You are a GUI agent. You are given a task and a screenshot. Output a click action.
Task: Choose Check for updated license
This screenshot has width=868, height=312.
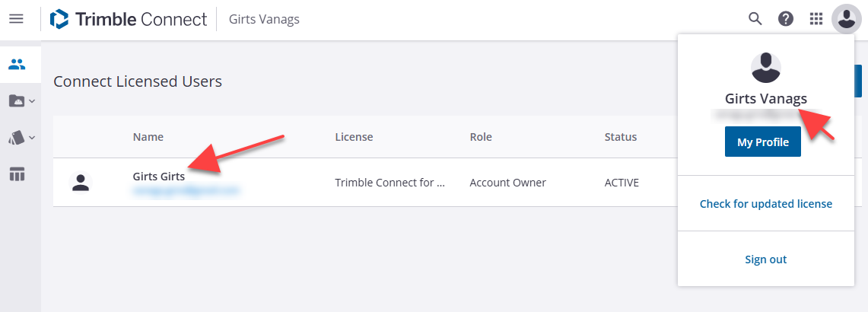(765, 204)
